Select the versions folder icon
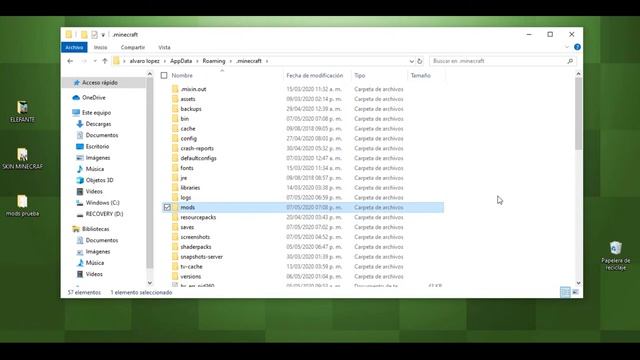Screen dimensions: 640x360 tap(175, 276)
